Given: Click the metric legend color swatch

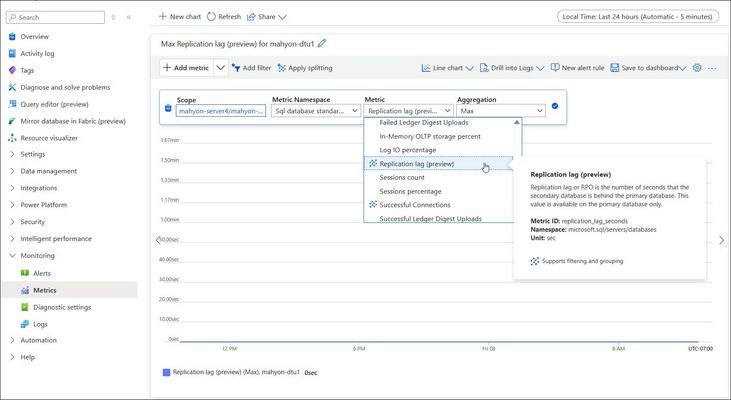Looking at the screenshot, I should click(x=166, y=372).
